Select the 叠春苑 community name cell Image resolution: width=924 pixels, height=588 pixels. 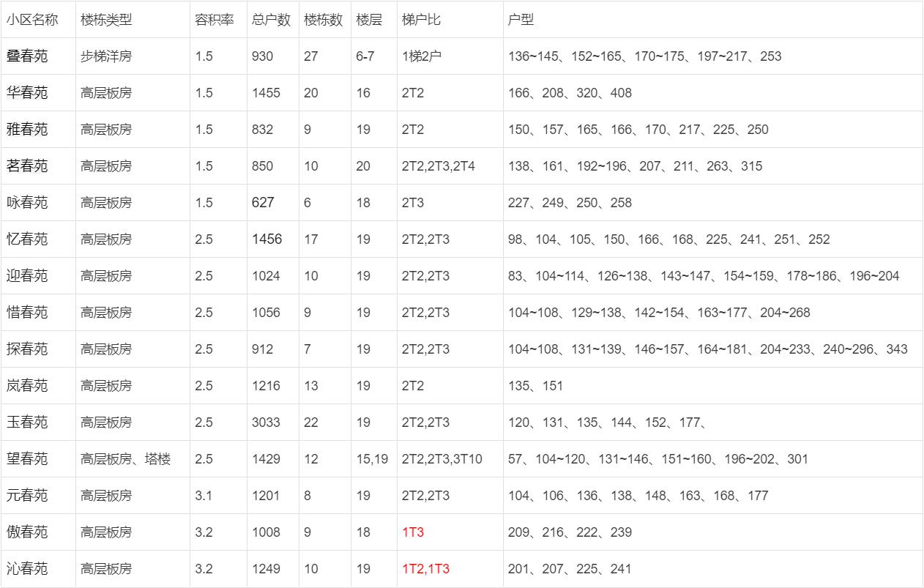pyautogui.click(x=27, y=56)
